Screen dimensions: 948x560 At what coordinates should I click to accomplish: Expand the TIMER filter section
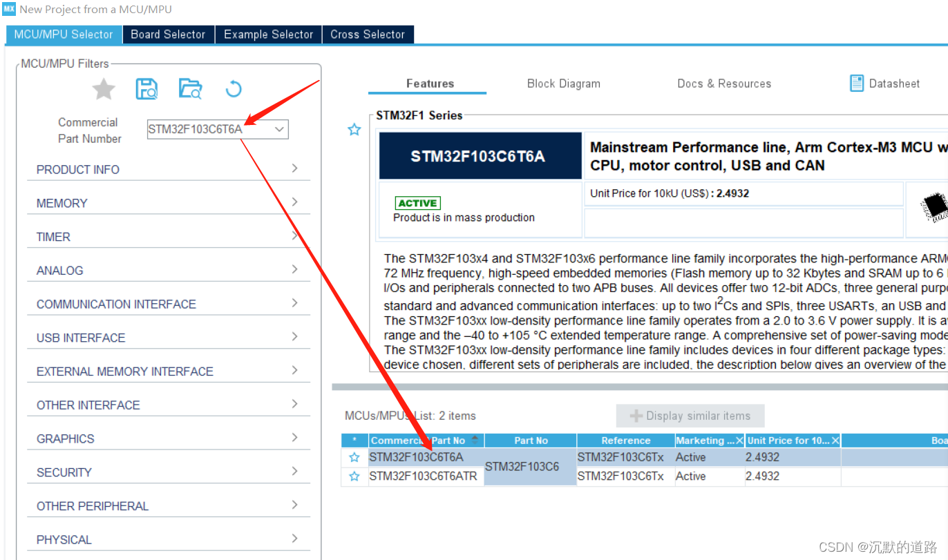click(169, 237)
